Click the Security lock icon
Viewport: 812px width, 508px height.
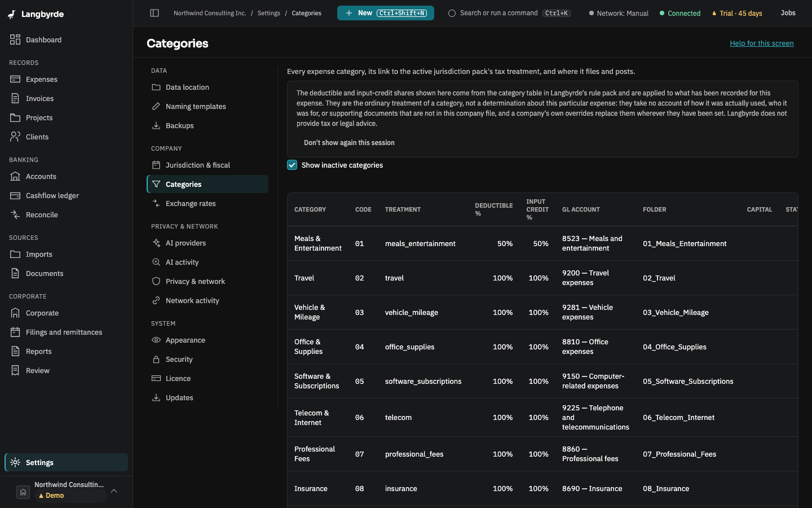tap(156, 359)
